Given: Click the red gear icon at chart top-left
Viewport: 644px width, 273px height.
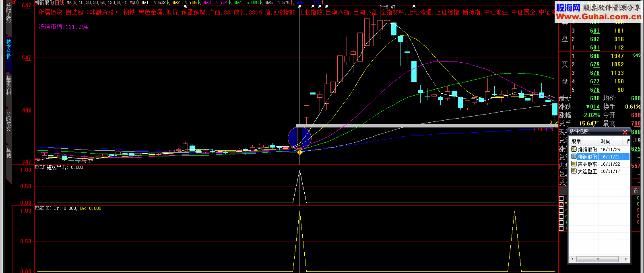Looking at the screenshot, I should tap(14, 2).
